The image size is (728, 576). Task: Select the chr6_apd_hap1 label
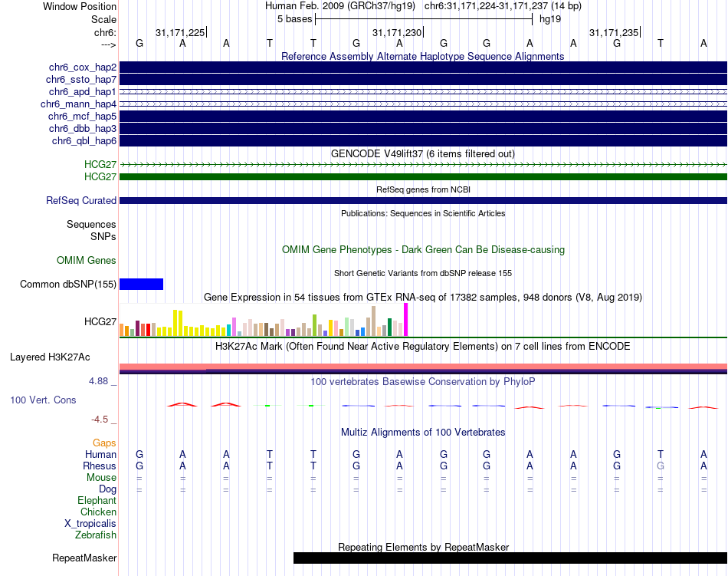coord(82,91)
